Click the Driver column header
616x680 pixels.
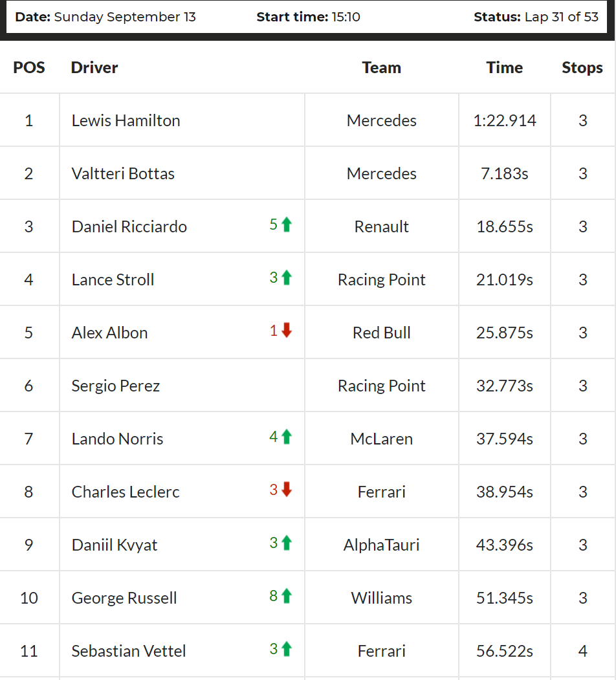94,68
